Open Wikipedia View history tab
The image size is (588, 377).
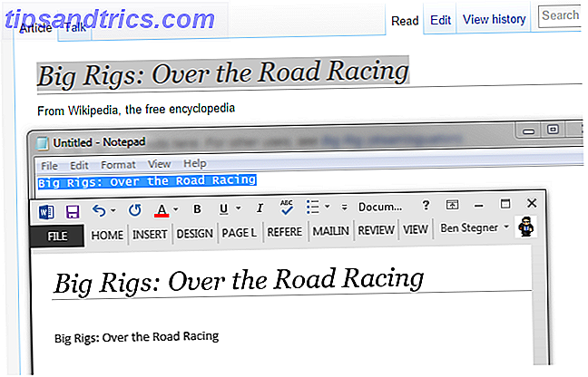point(494,19)
